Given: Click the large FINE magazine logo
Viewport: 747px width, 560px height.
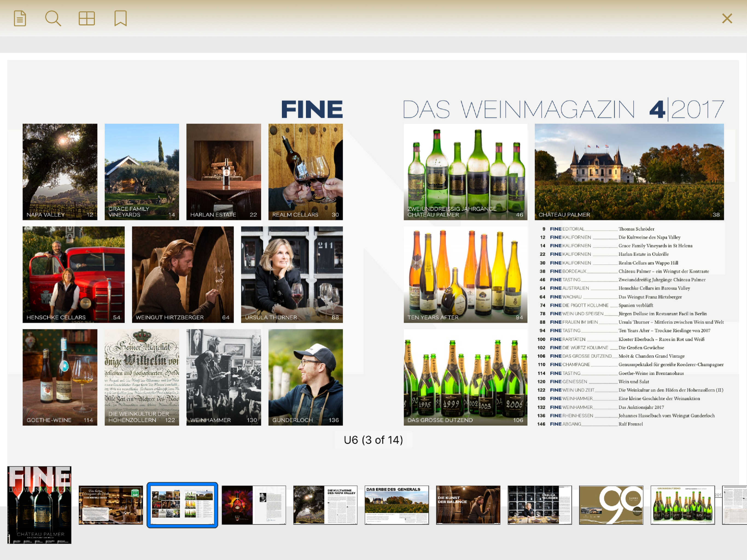Looking at the screenshot, I should pyautogui.click(x=312, y=109).
